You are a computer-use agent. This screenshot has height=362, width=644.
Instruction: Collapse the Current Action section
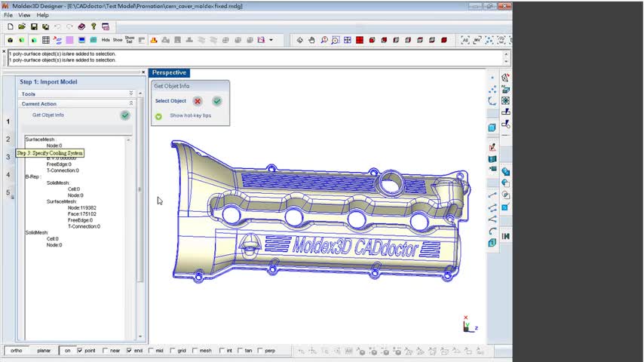[x=131, y=103]
